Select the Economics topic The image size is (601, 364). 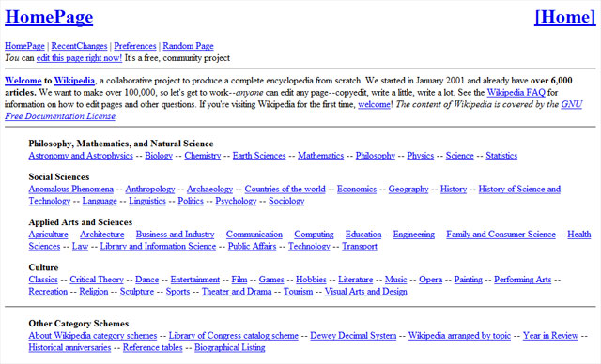[357, 190]
